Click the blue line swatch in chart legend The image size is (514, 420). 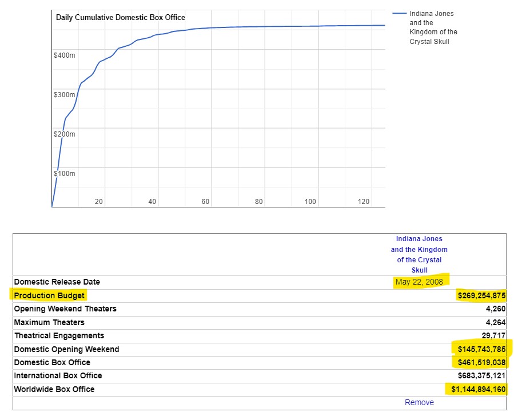(399, 13)
